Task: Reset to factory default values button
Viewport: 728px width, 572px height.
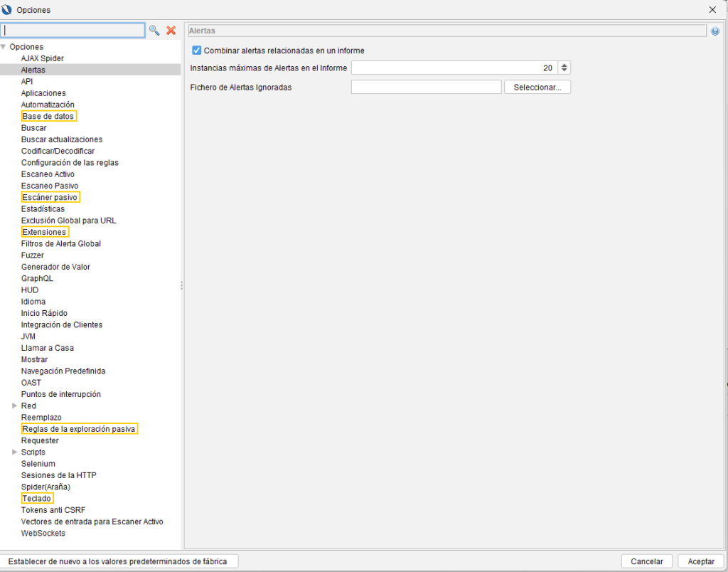Action: pos(118,561)
